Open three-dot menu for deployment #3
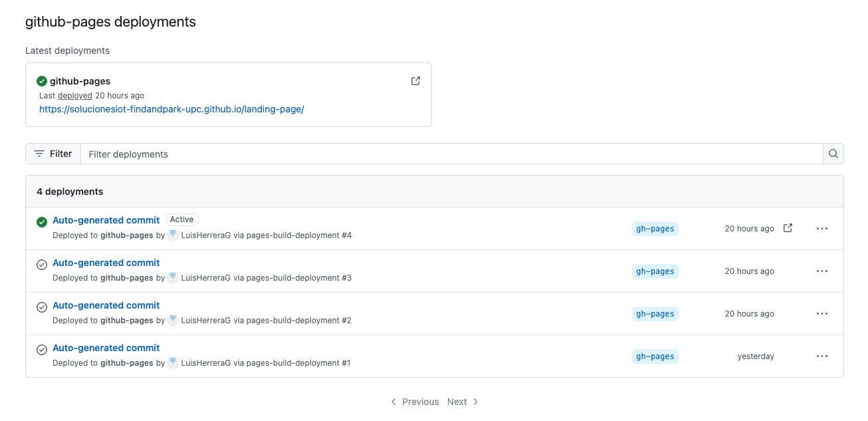The height and width of the screenshot is (421, 868). 822,271
